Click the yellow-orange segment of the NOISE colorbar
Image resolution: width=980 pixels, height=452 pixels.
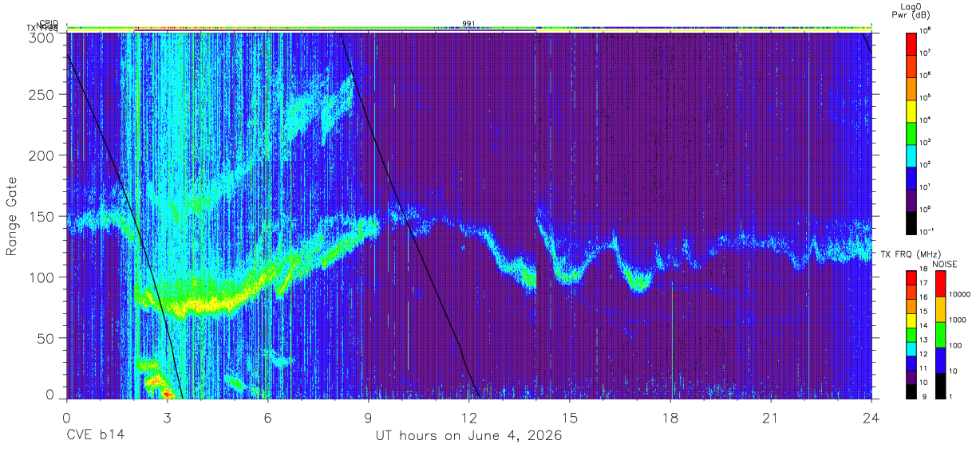coord(940,309)
